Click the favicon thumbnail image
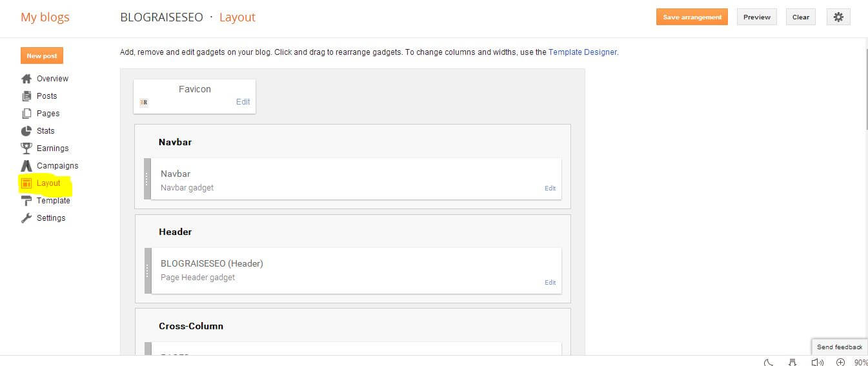This screenshot has height=366, width=868. [144, 102]
